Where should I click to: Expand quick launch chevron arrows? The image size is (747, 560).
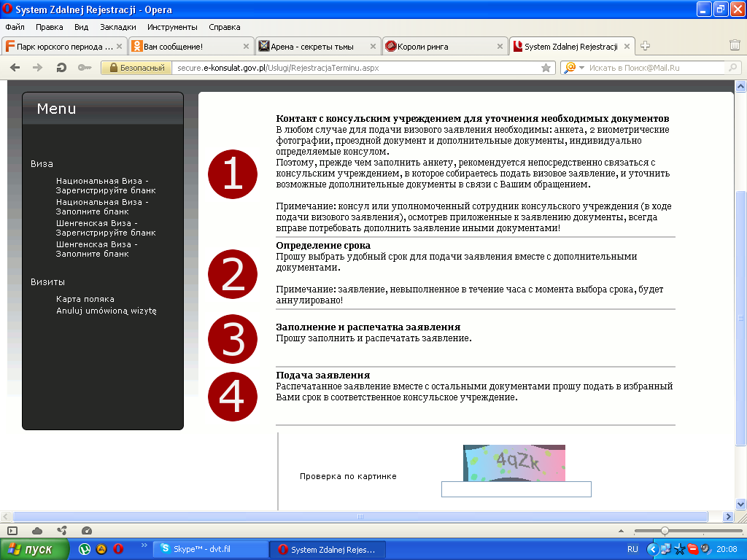pos(144,545)
